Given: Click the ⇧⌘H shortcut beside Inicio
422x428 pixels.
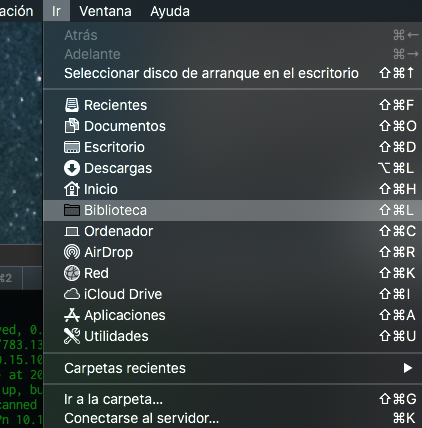Looking at the screenshot, I should pos(397,189).
